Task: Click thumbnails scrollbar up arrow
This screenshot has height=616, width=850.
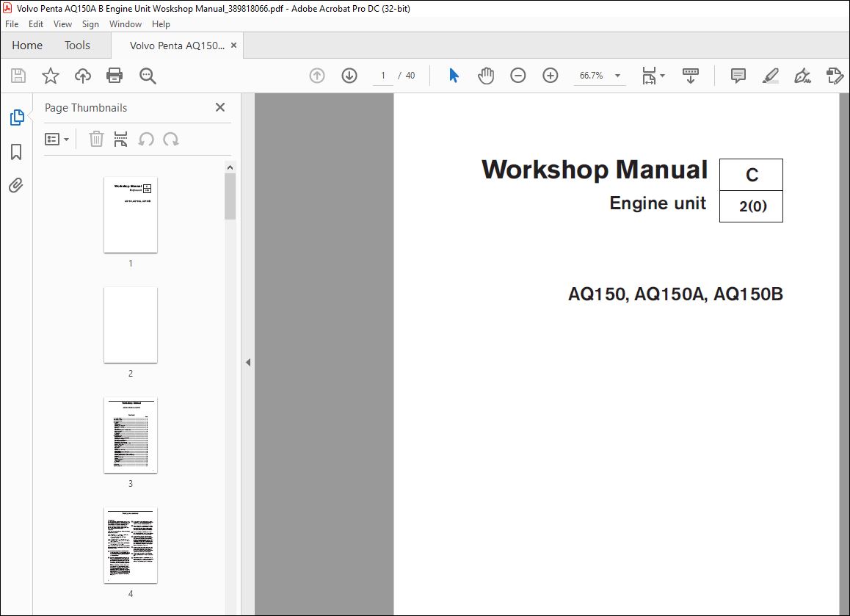Action: [x=230, y=167]
